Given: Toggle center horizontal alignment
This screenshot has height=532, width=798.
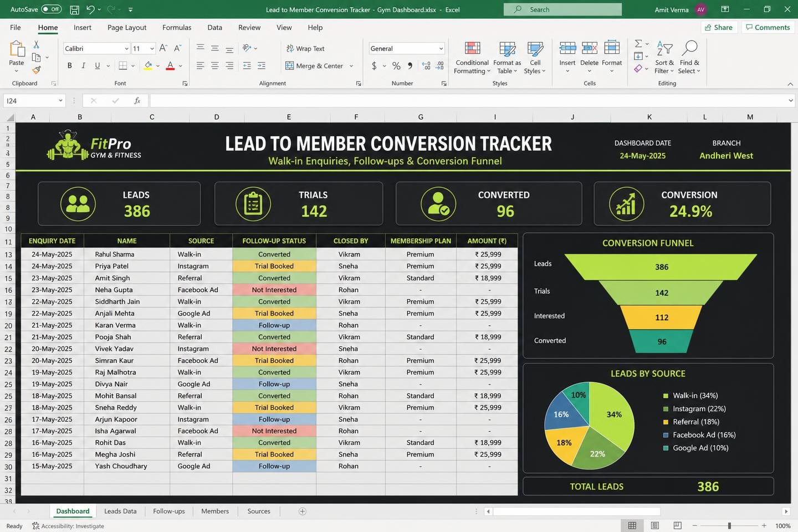Looking at the screenshot, I should (215, 65).
